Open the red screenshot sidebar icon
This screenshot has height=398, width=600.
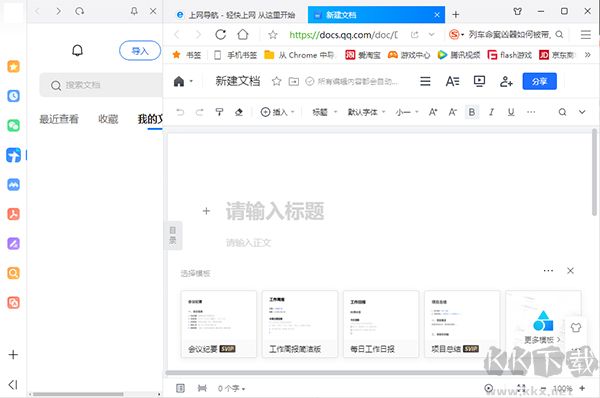13,303
